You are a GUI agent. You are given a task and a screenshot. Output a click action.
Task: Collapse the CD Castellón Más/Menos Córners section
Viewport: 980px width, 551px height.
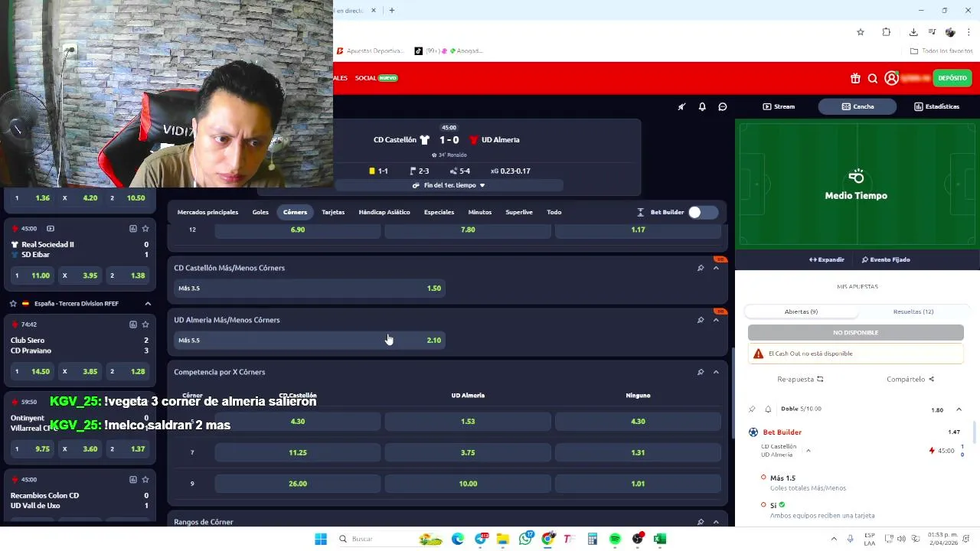[716, 268]
